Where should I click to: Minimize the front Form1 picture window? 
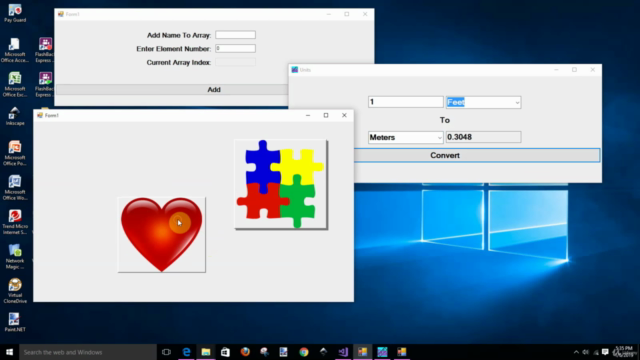308,116
